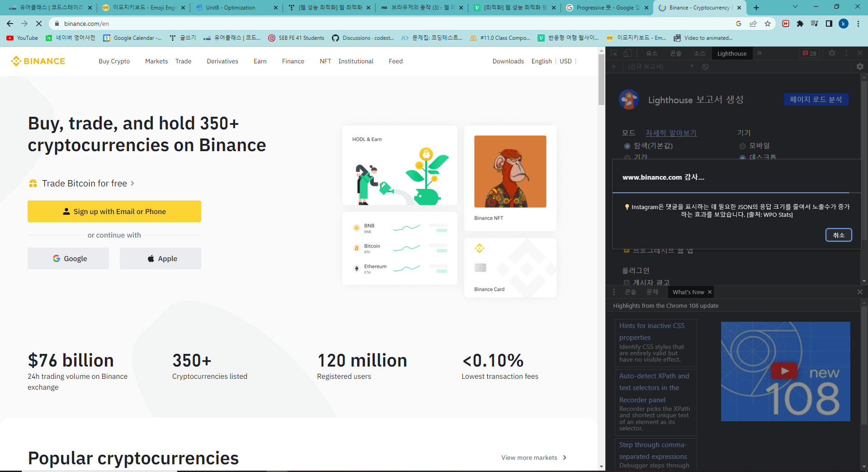Open the media controls icon in Chrome toolbar
868x472 pixels.
(x=815, y=24)
